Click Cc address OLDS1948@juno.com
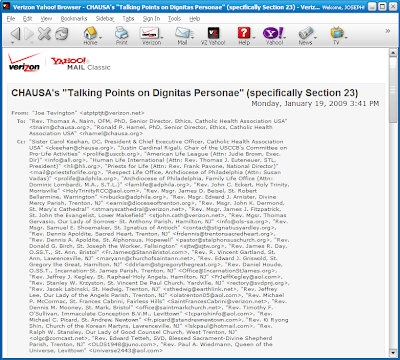400x360 pixels. (x=123, y=344)
